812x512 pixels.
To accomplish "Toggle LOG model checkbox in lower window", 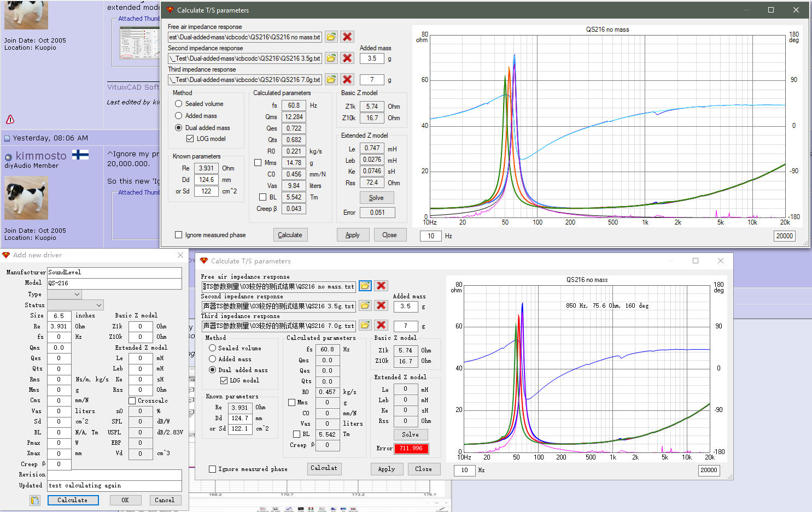I will coord(224,380).
